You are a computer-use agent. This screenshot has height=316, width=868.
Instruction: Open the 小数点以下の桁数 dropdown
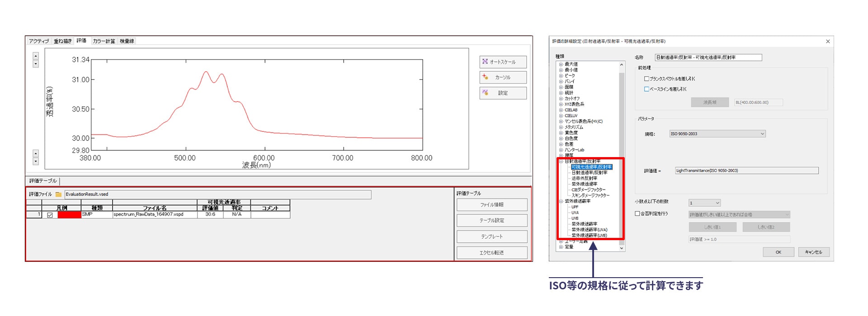click(x=704, y=203)
